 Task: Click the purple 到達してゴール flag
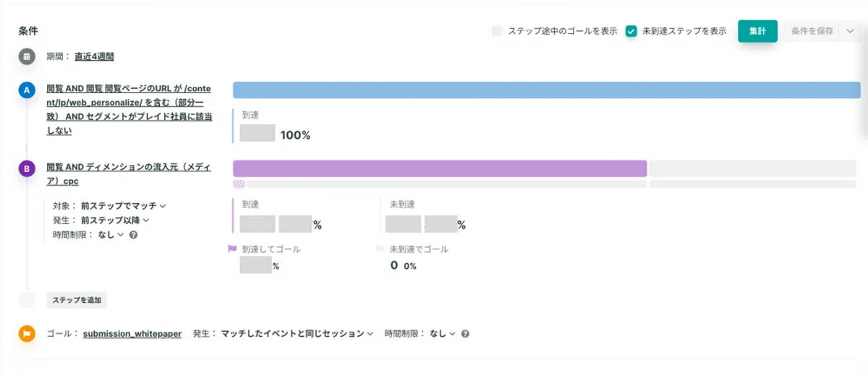click(x=233, y=249)
